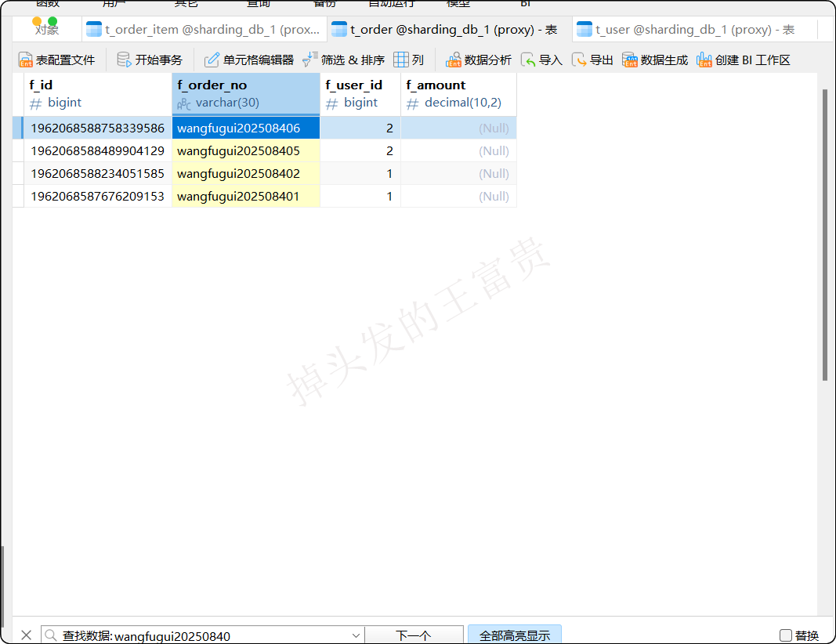Image resolution: width=836 pixels, height=644 pixels.
Task: Click the 下一个 next button
Action: click(x=414, y=635)
